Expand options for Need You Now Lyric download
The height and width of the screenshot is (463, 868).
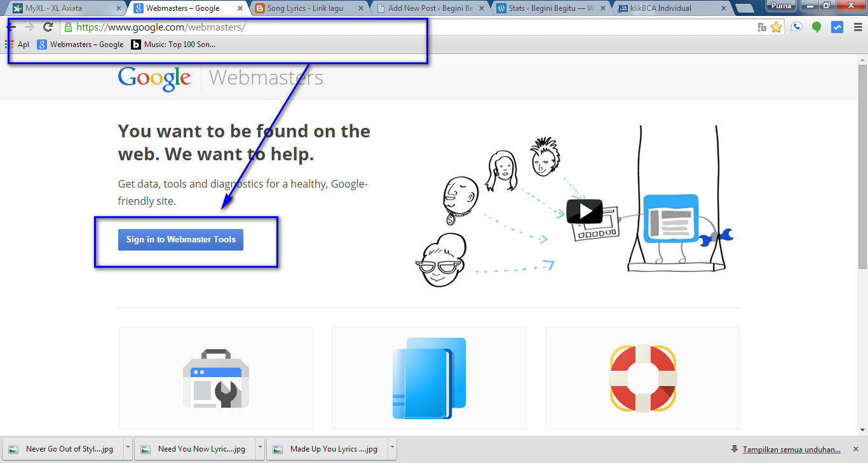[260, 448]
